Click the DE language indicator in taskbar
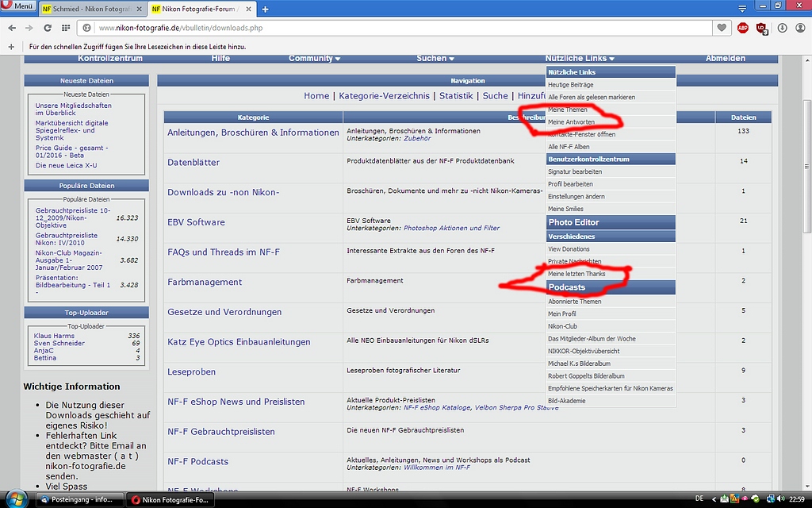Image resolution: width=812 pixels, height=508 pixels. (699, 498)
